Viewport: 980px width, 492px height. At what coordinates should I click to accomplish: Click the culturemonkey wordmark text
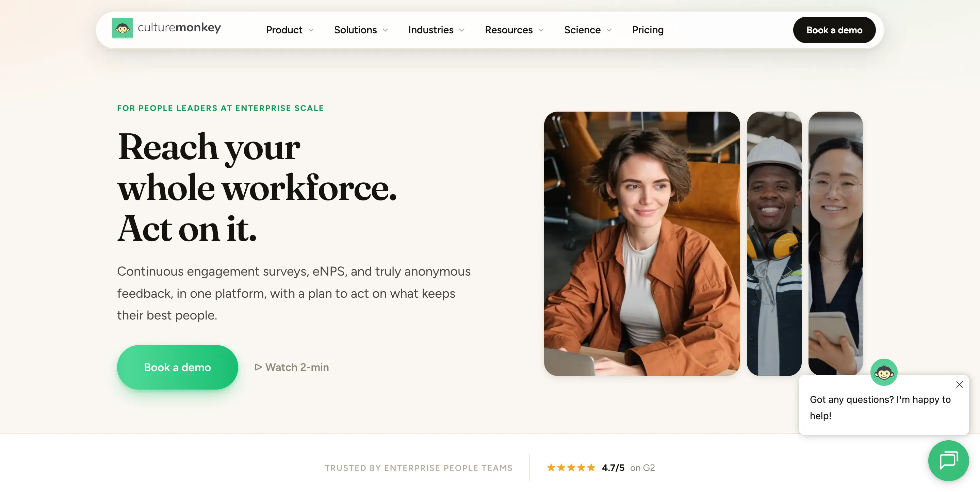click(179, 28)
